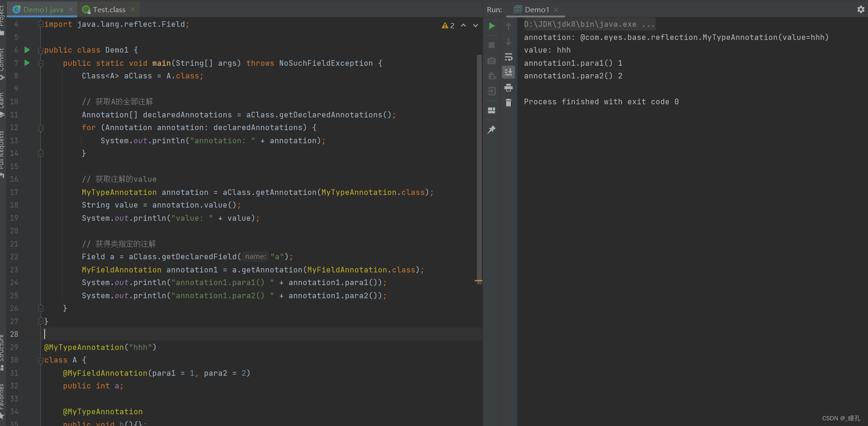This screenshot has width=868, height=426.
Task: Click NoSuchFieldException in main signature
Action: [326, 63]
